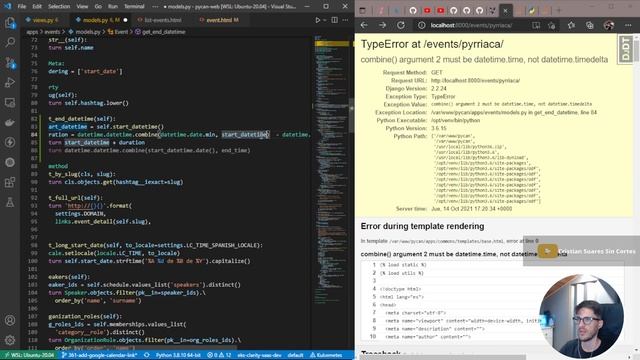Click the speaker webcam thumbnail
The height and width of the screenshot is (360, 640).
point(581,316)
